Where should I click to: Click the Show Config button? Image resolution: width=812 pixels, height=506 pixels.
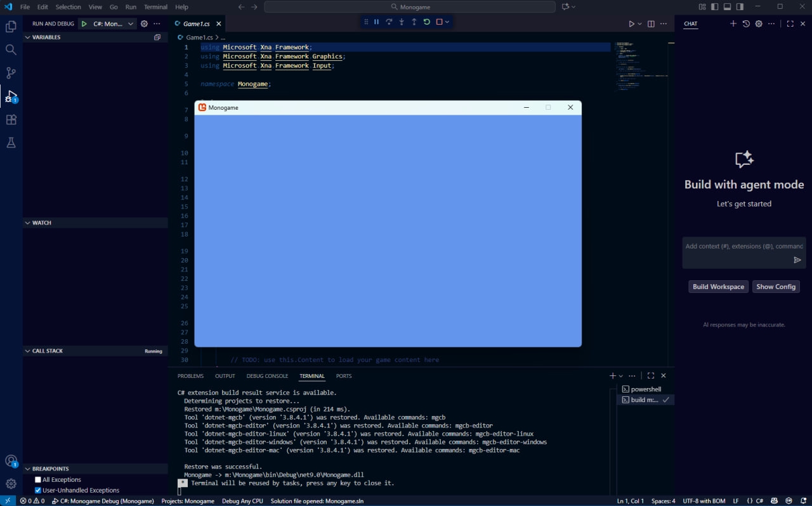point(776,286)
